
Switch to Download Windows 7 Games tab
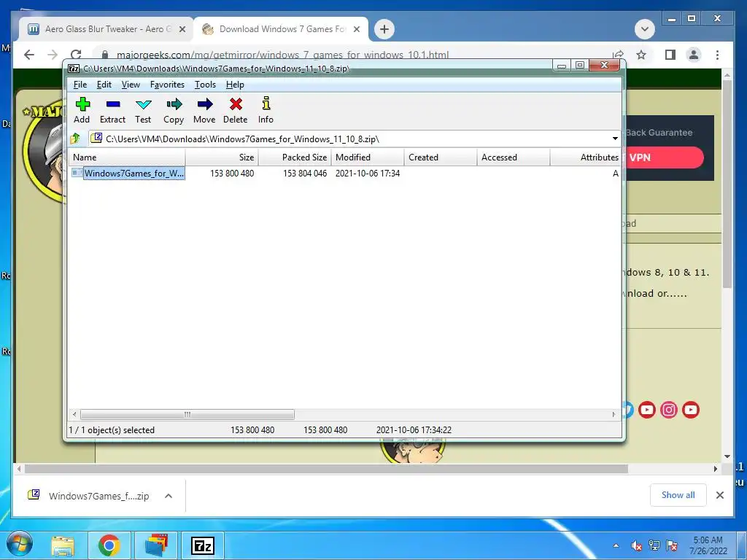point(282,29)
